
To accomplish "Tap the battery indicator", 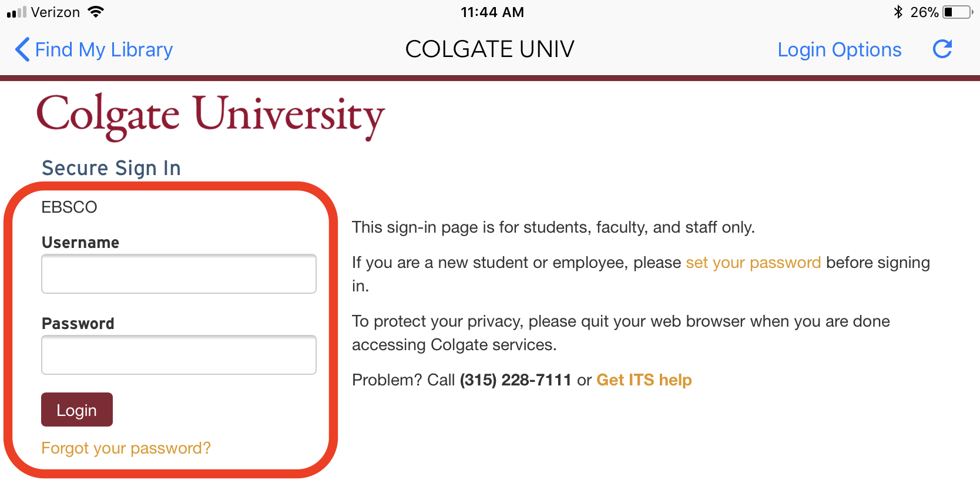I will [959, 11].
